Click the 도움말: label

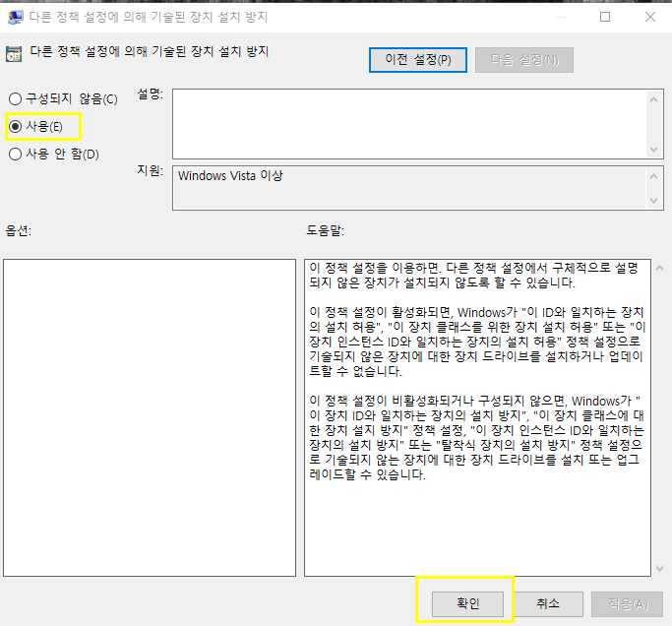[x=326, y=230]
